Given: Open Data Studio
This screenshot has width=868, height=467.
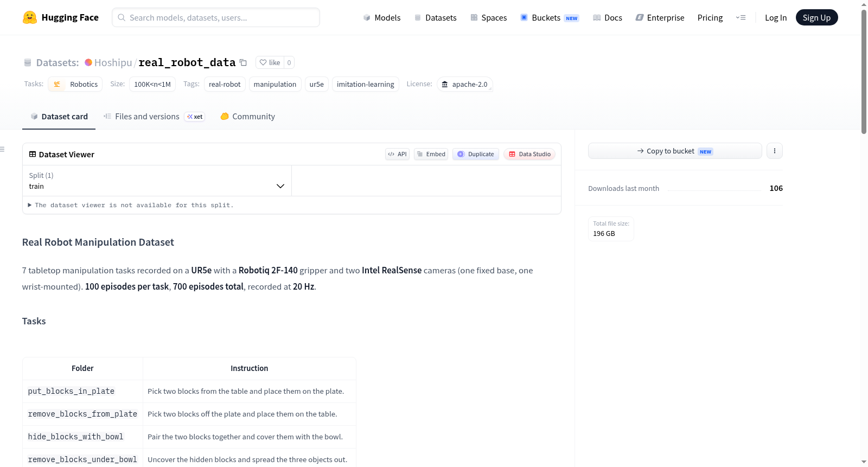Looking at the screenshot, I should click(x=529, y=154).
